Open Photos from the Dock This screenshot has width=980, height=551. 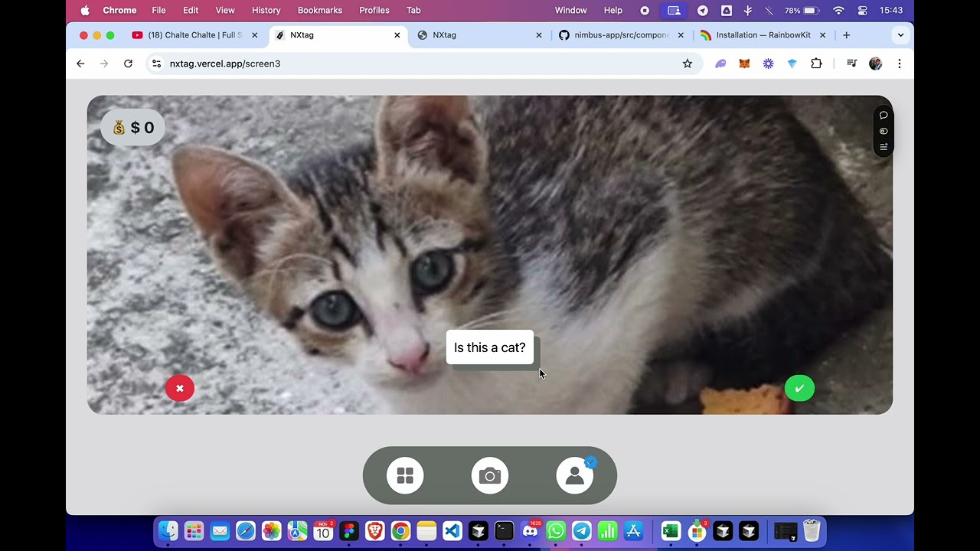272,530
